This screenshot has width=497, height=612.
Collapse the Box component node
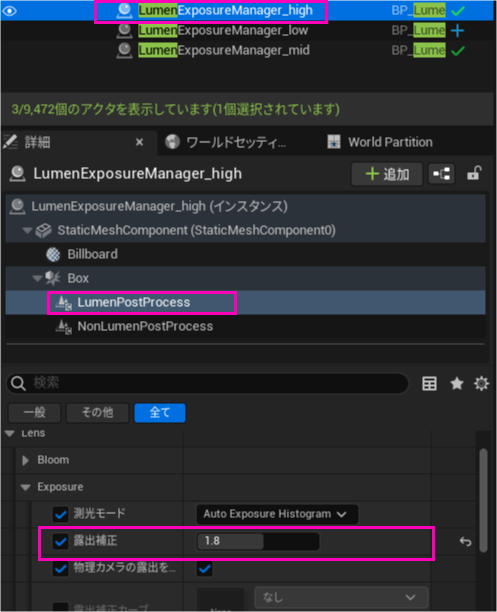click(37, 279)
